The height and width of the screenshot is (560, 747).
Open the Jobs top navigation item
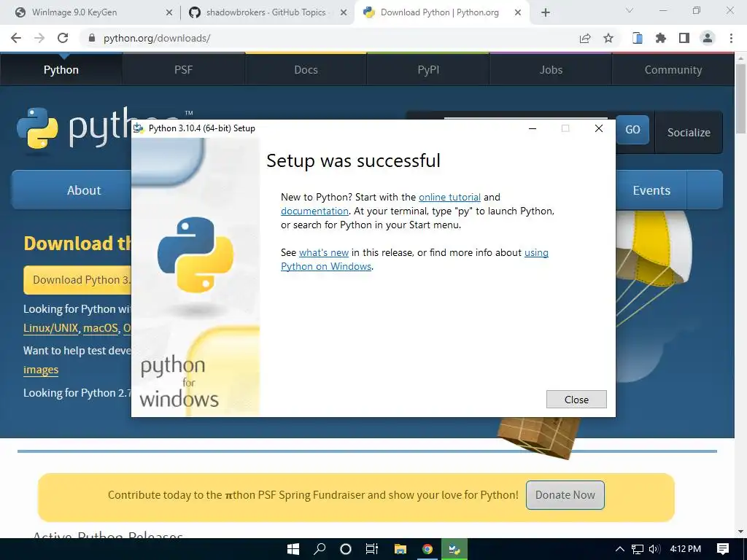tap(551, 70)
